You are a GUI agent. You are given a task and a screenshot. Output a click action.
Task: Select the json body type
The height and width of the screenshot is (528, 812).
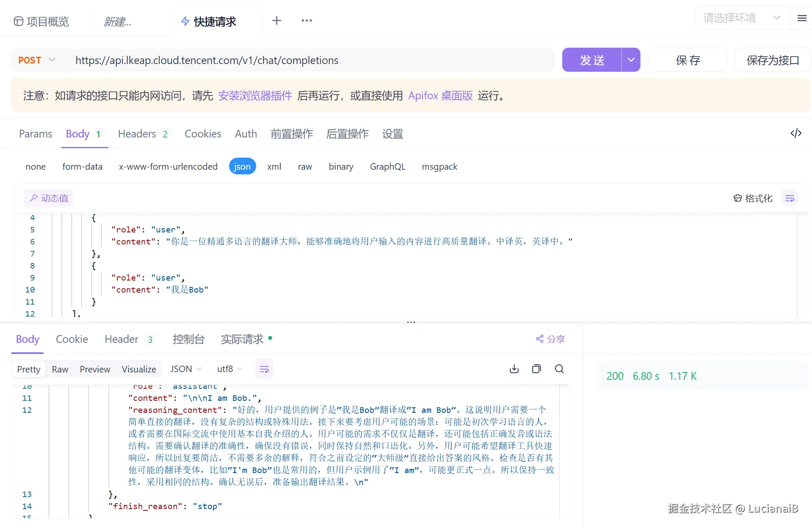coord(242,167)
